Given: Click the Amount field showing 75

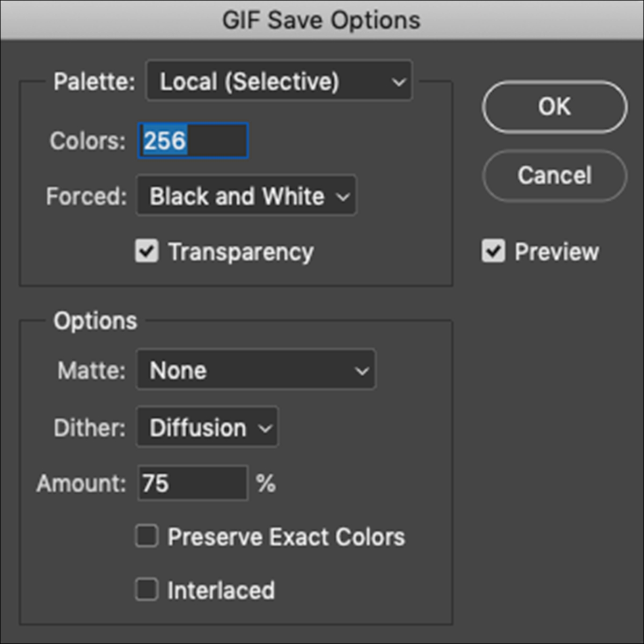Looking at the screenshot, I should tap(193, 484).
